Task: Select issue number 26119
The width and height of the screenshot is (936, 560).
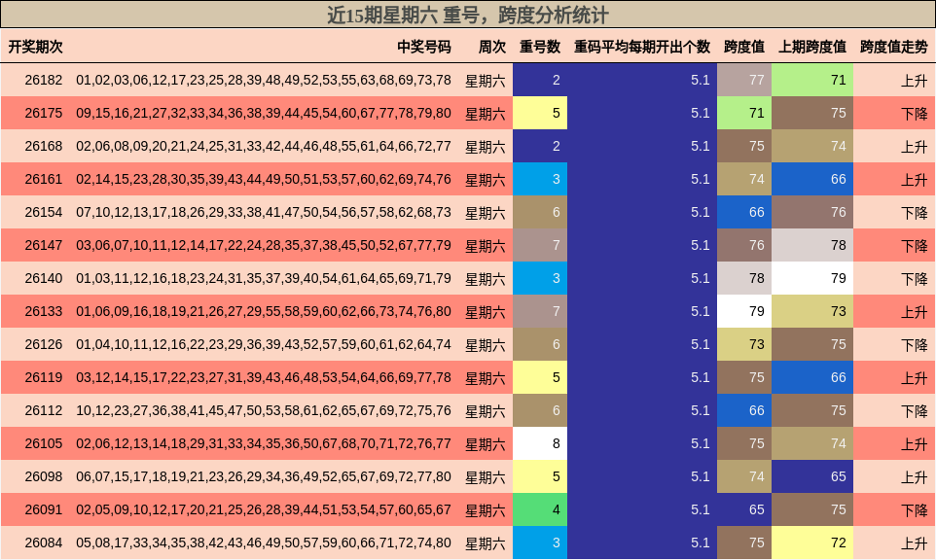Action: [x=44, y=377]
